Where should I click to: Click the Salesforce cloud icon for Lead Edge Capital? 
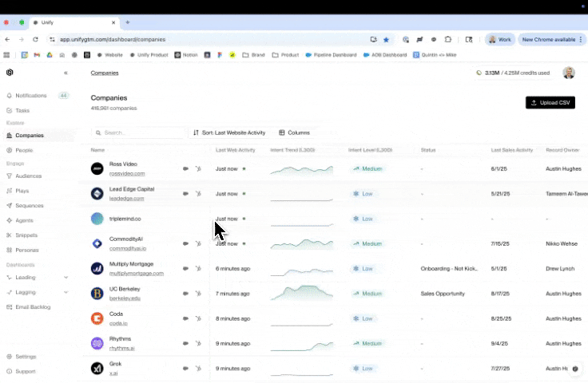(185, 194)
